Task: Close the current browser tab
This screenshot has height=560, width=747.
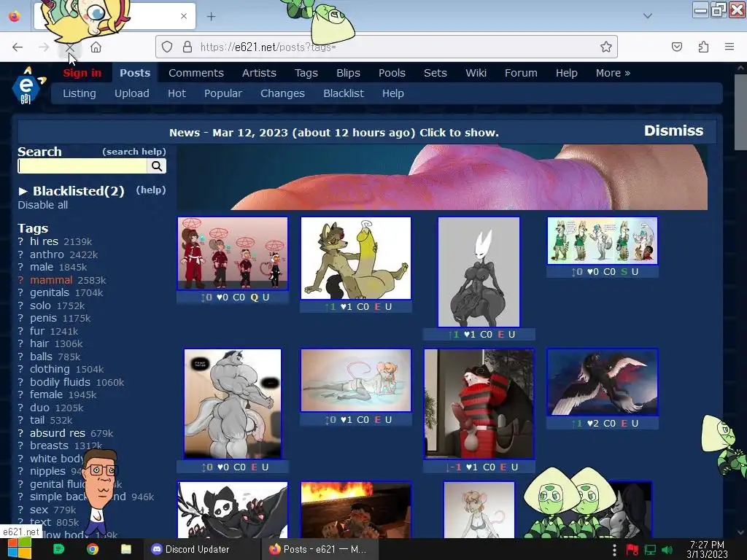Action: click(x=184, y=16)
